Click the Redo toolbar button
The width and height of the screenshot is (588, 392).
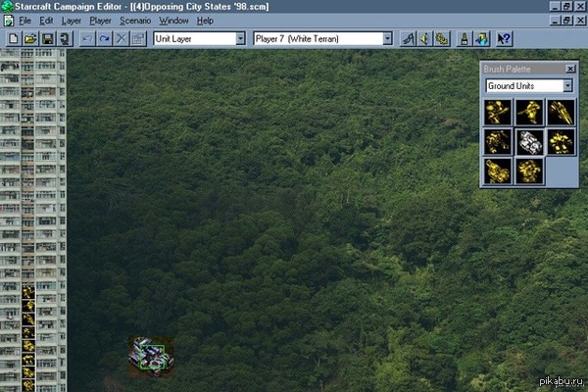click(104, 38)
